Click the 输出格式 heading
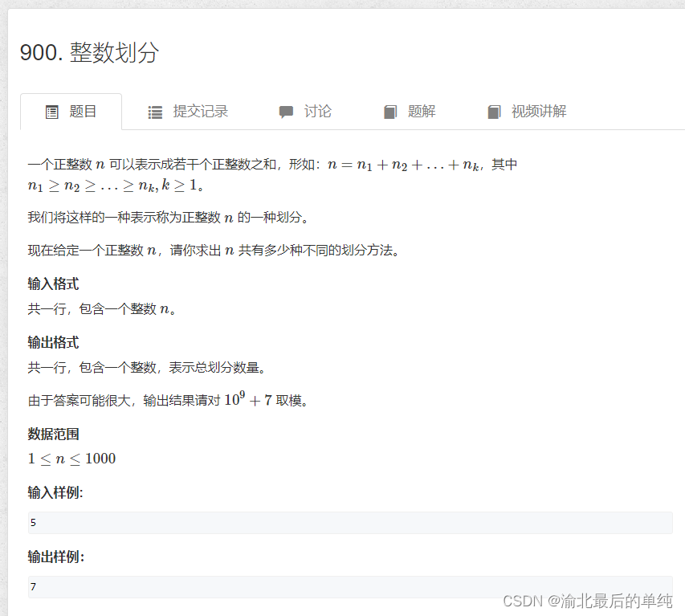The height and width of the screenshot is (616, 685). 53,342
